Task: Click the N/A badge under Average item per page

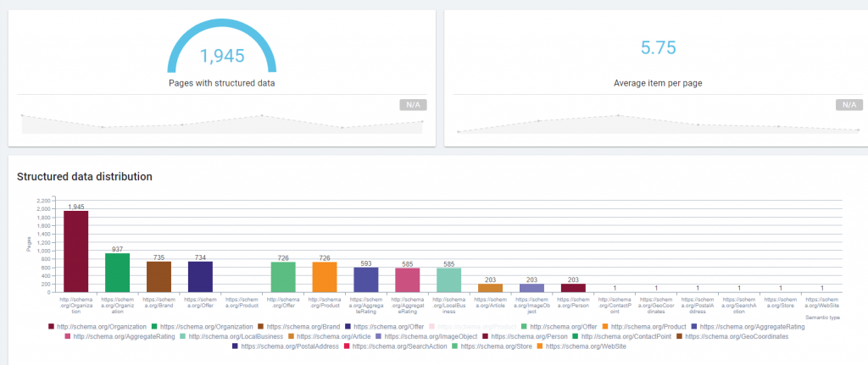Action: 849,105
